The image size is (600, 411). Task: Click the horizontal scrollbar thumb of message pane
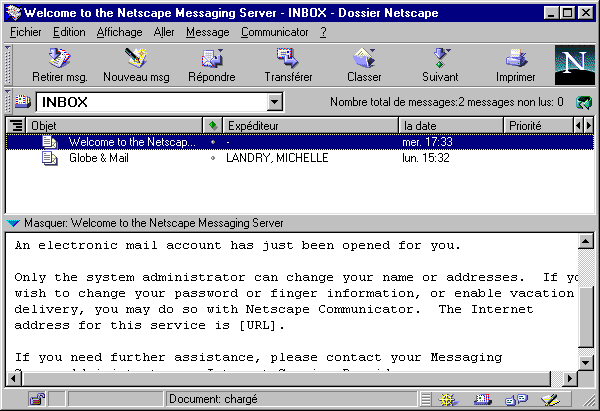click(x=286, y=379)
